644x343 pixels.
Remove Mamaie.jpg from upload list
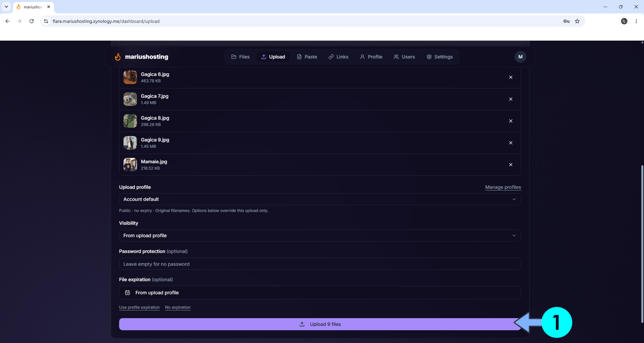coord(511,165)
